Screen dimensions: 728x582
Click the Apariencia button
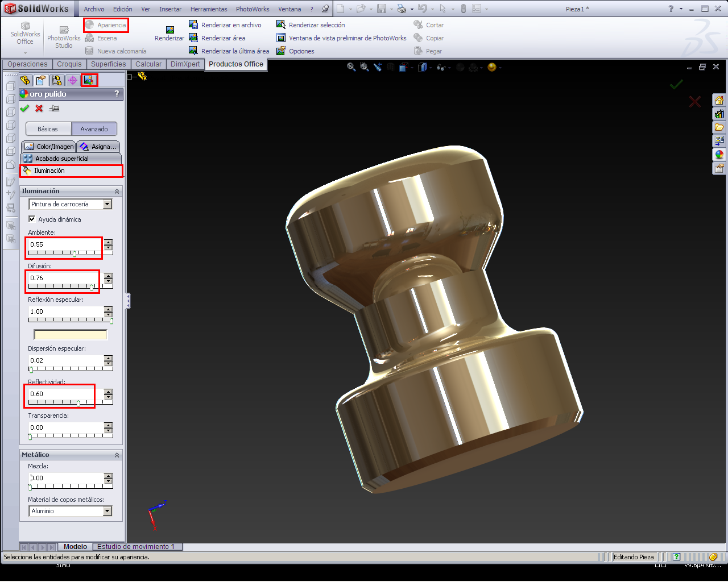tap(106, 25)
